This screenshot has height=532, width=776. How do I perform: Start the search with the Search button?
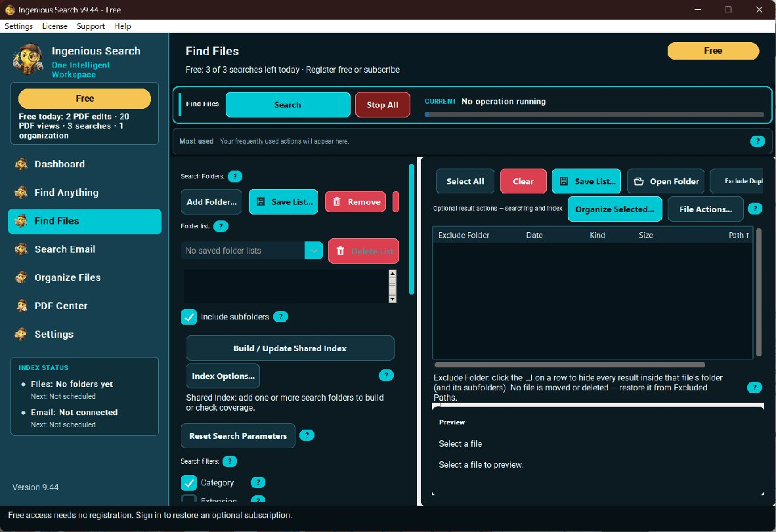pos(288,105)
